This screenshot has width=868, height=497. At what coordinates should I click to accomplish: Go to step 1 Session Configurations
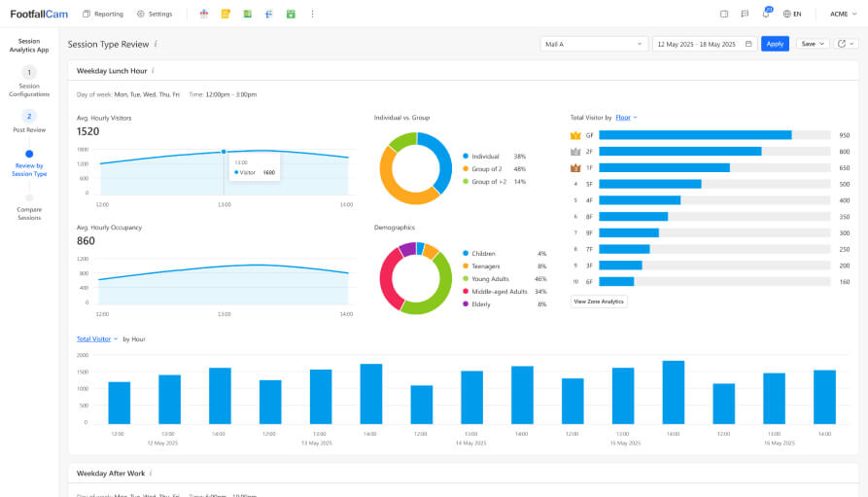29,82
